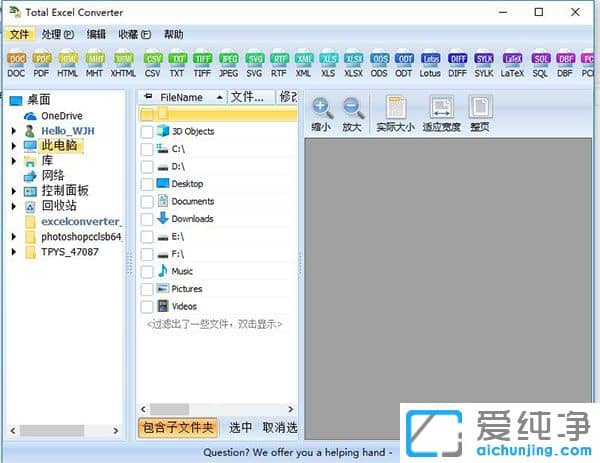
Task: Click folder tree scrollbar right arrow
Action: (x=116, y=430)
